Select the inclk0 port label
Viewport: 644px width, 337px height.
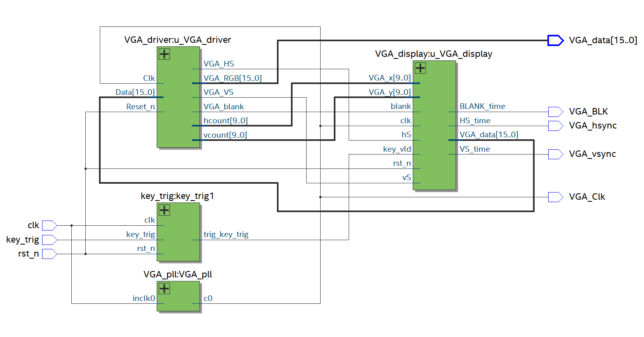coord(143,298)
